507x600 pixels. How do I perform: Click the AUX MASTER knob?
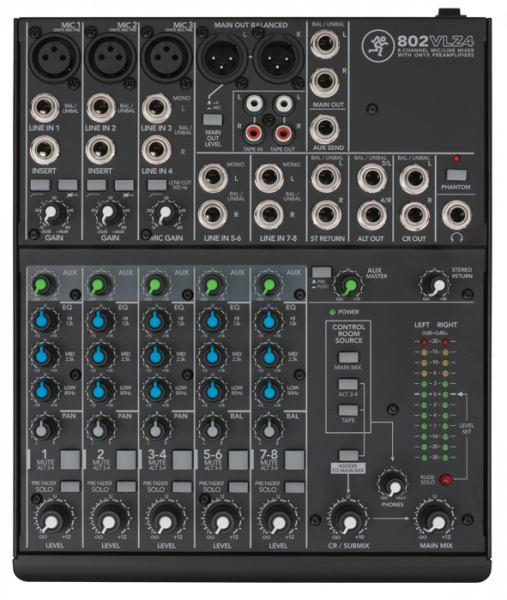tap(349, 285)
